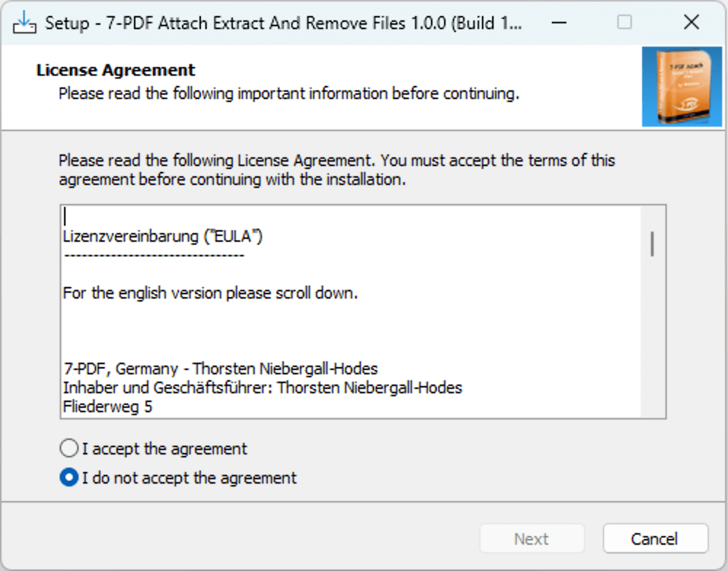Click the "Fliederweg 5" address line
The width and height of the screenshot is (728, 571).
coord(108,406)
